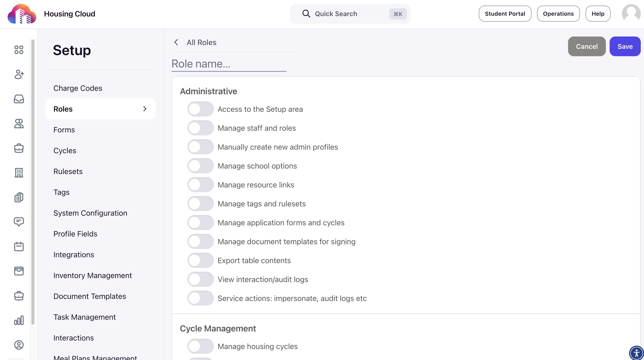Select System Configuration in Setup menu
The height and width of the screenshot is (360, 644).
click(90, 213)
